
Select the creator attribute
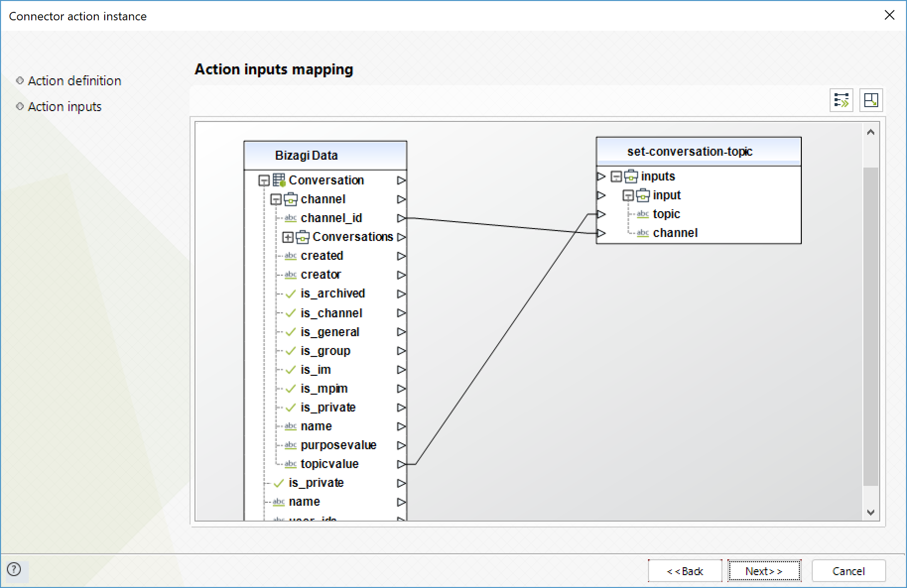(x=321, y=275)
